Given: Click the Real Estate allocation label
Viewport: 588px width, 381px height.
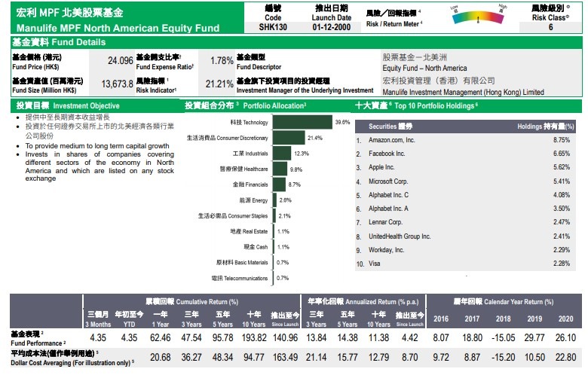Looking at the screenshot, I should point(249,231).
